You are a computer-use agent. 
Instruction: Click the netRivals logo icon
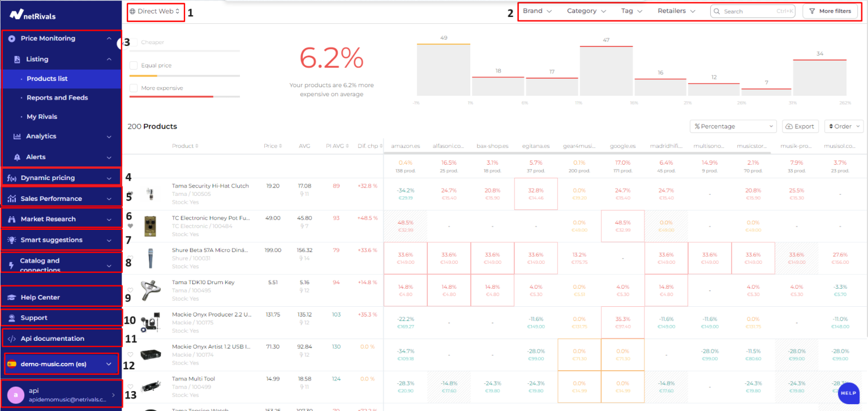point(16,15)
